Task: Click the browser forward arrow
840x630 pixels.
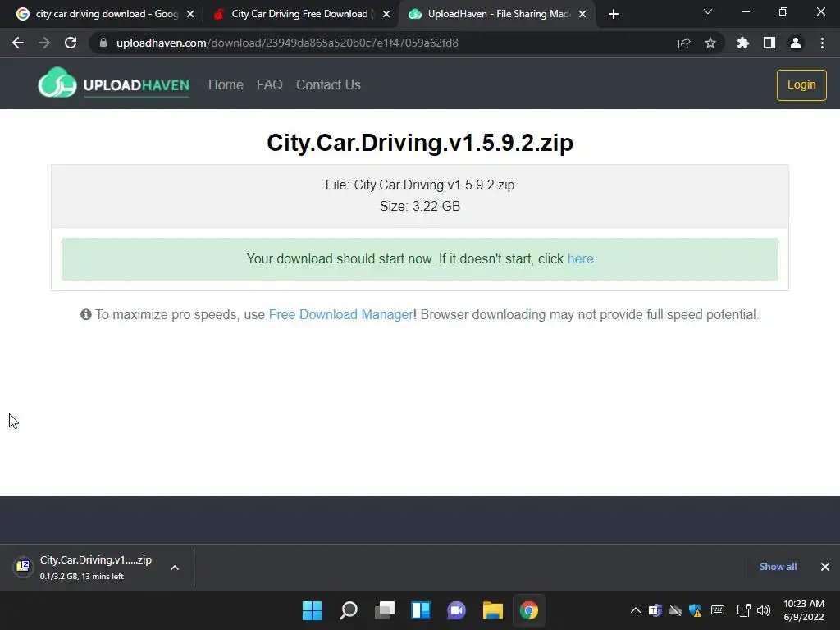Action: point(44,43)
